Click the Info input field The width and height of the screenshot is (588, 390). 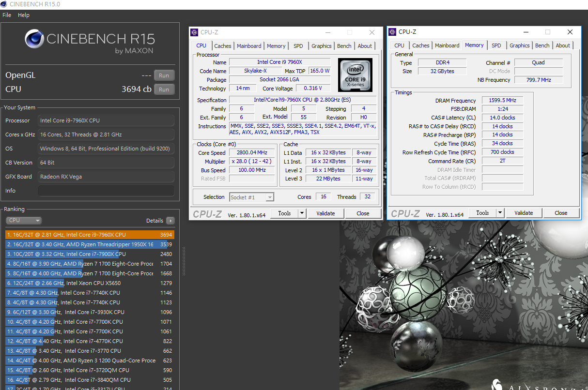point(106,191)
